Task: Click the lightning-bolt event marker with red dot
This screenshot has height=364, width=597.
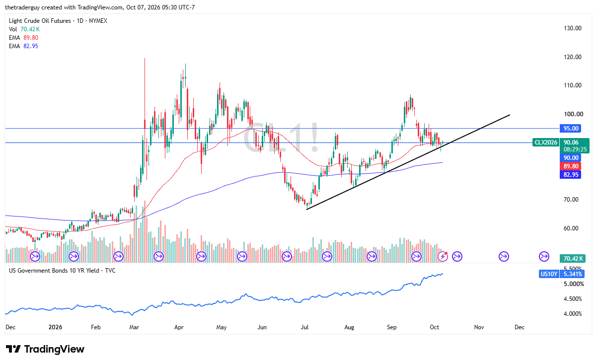Action: [x=443, y=256]
